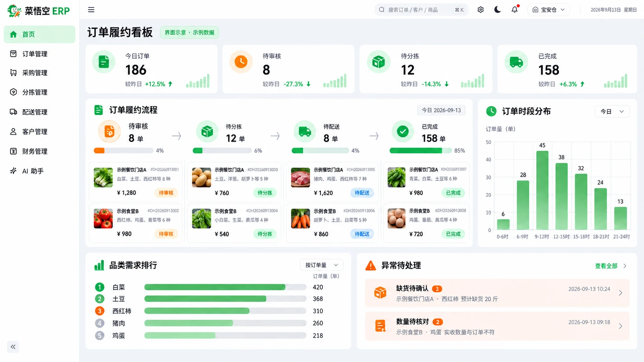Click the 已完成 truck icon card
This screenshot has height=362, width=644.
[x=516, y=62]
